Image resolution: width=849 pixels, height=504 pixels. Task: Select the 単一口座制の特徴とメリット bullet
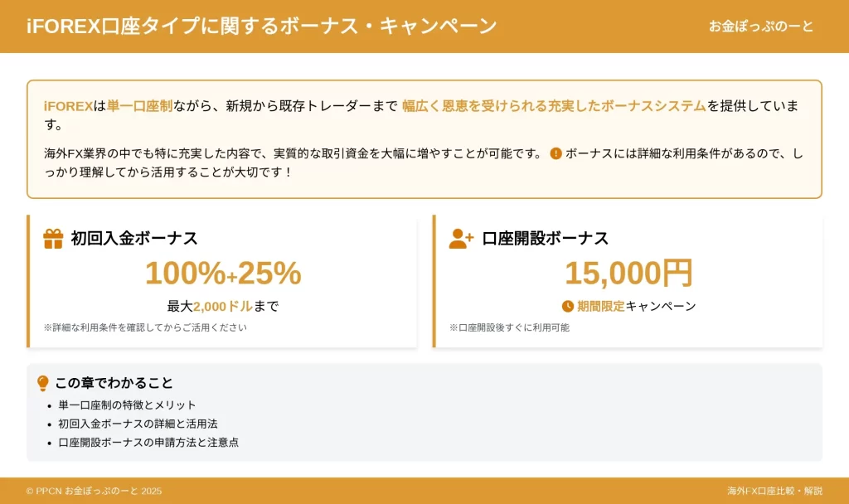tap(127, 405)
